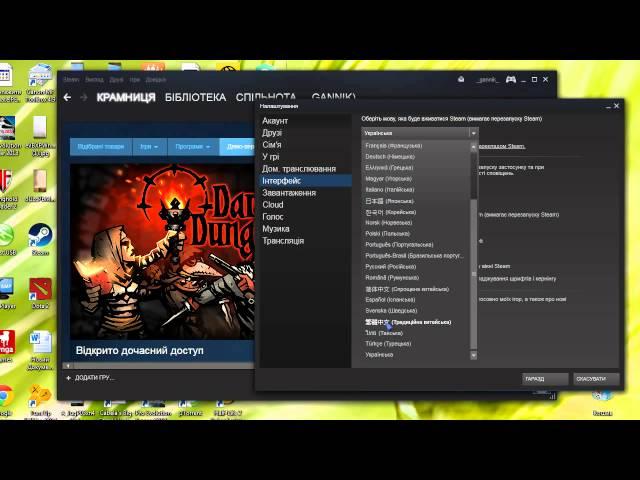Click the ГАРАЗД button

coord(545,379)
